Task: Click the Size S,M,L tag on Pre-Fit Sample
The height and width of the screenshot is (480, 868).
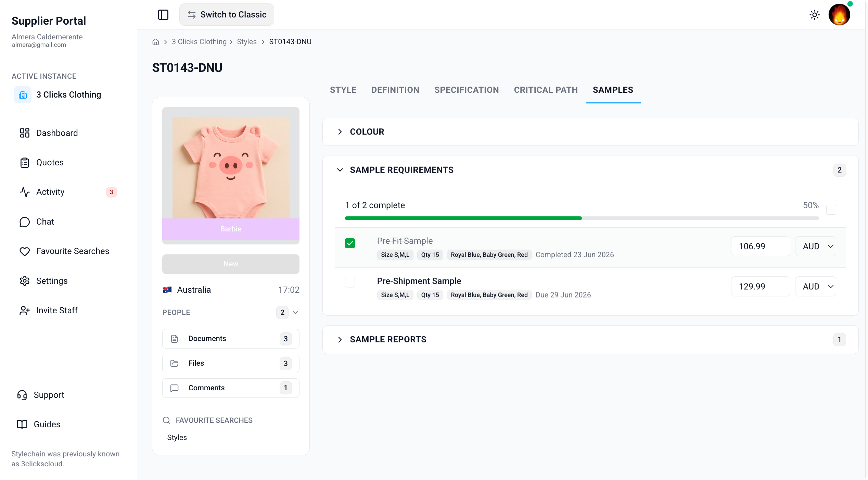Action: (395, 255)
